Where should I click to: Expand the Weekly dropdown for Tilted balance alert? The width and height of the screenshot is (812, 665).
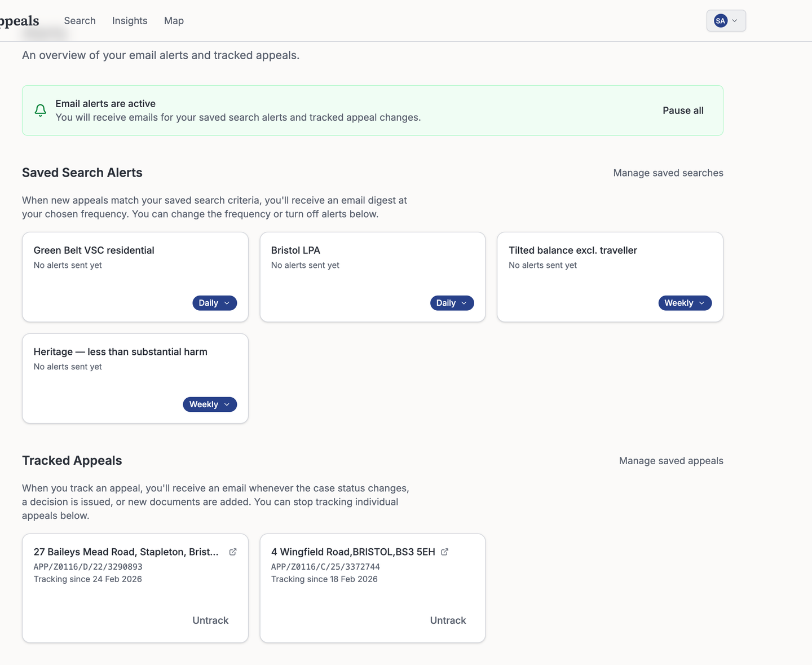[685, 303]
